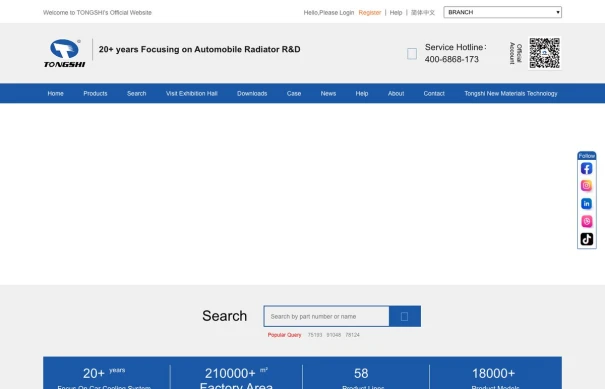This screenshot has width=605, height=389.
Task: Open the LinkedIn follow icon
Action: pyautogui.click(x=586, y=204)
